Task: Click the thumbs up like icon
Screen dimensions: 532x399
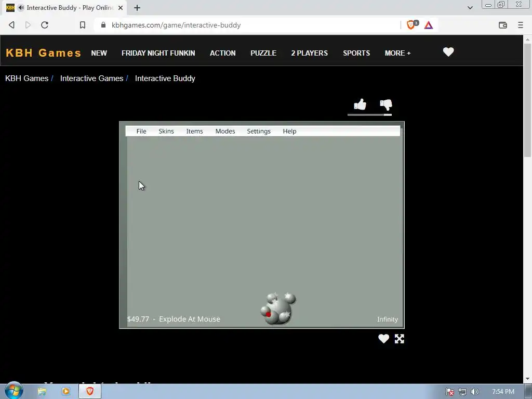Action: [x=360, y=104]
